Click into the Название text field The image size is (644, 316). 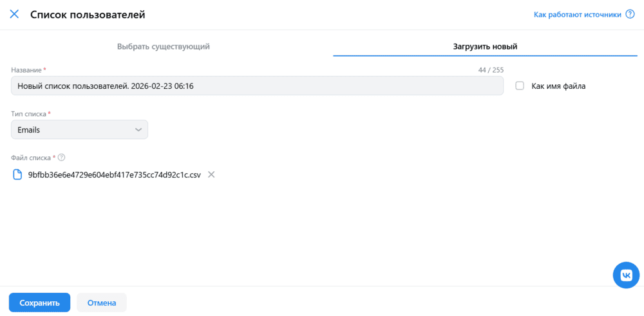pos(257,86)
